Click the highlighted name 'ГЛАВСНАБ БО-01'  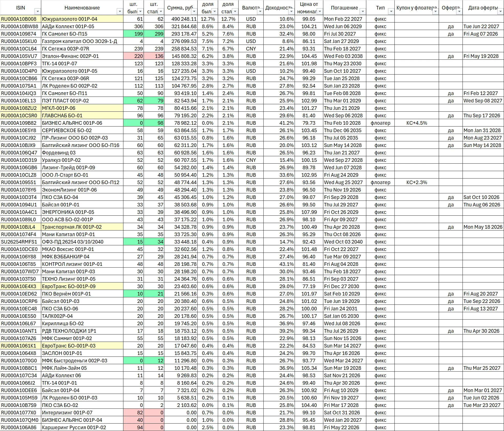coord(82,115)
